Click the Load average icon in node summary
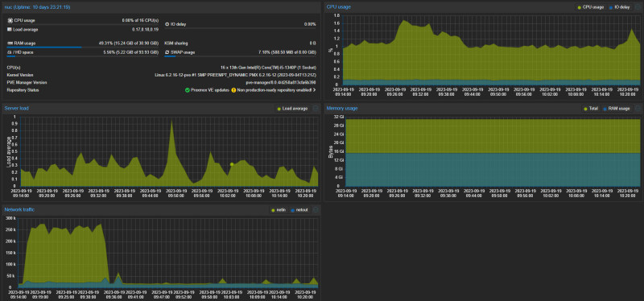This screenshot has width=644, height=301. 10,29
